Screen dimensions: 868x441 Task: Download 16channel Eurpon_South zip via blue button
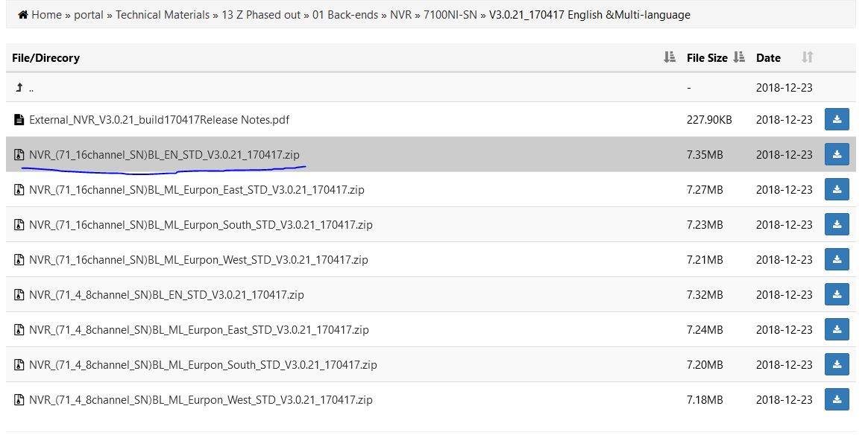(x=837, y=224)
